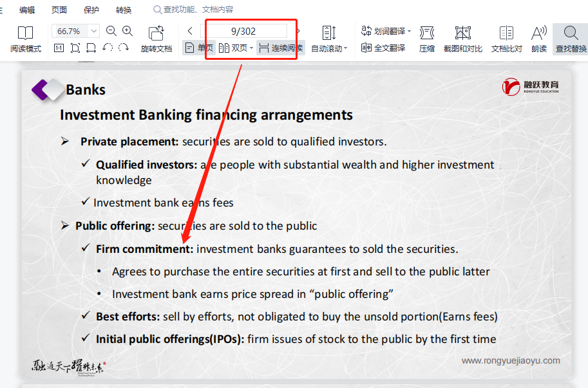Expand the 自动滚动 auto scroll dropdown
The image size is (588, 388).
[x=345, y=48]
